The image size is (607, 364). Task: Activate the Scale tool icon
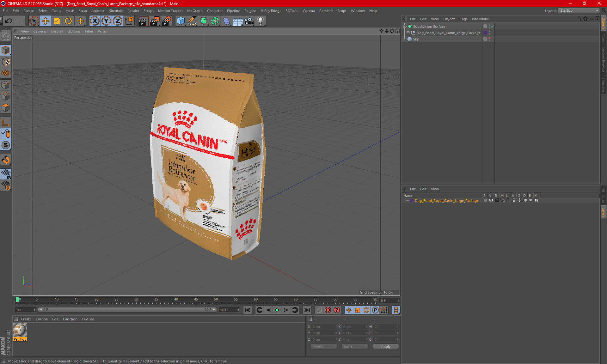[57, 21]
